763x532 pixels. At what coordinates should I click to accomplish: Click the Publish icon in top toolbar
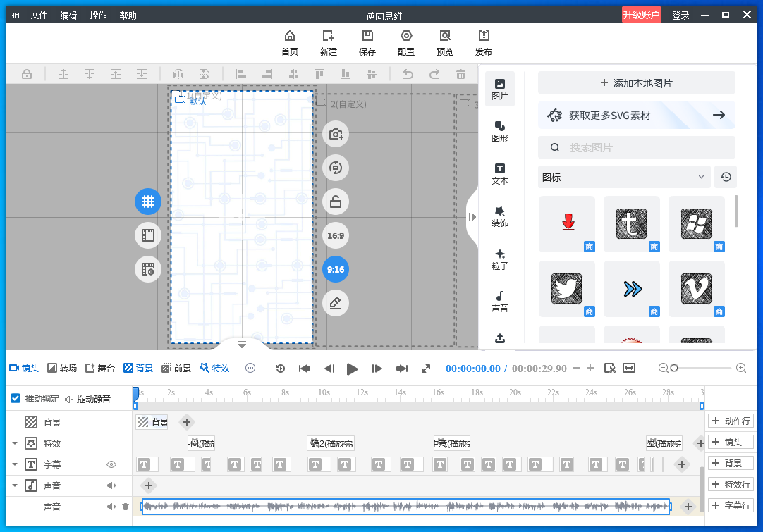[x=483, y=42]
